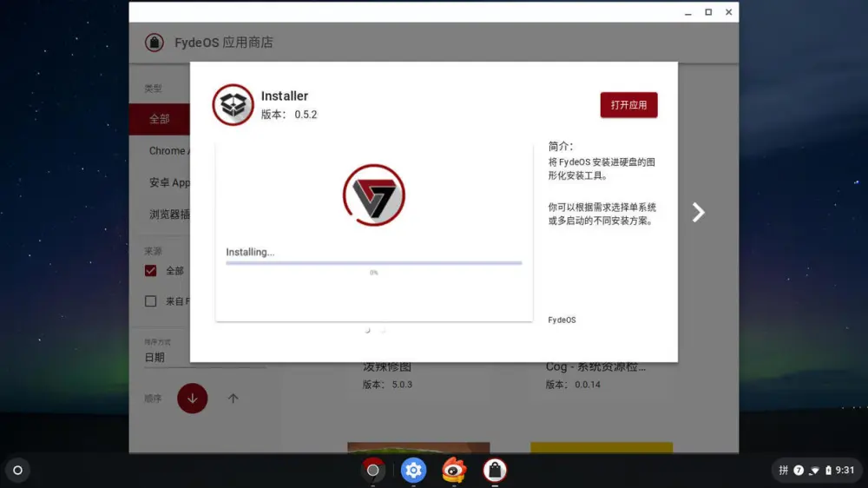
Task: Select the Chrome category in sidebar
Action: coord(167,151)
